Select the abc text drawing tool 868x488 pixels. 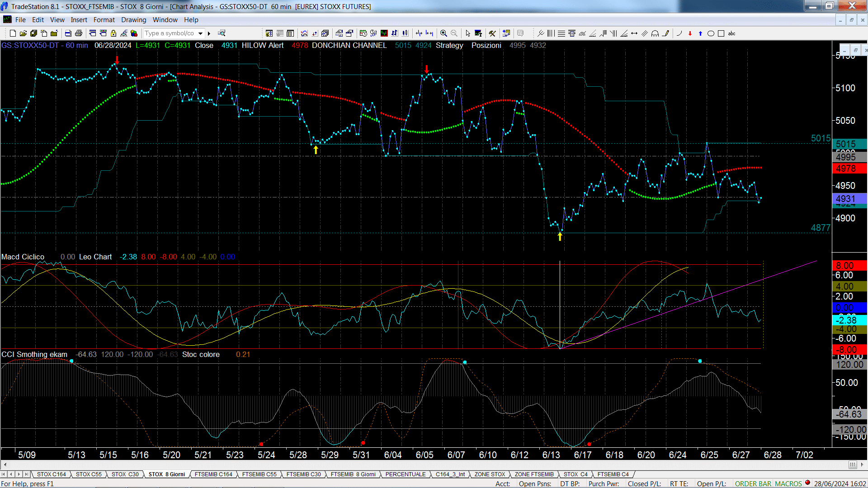[732, 33]
